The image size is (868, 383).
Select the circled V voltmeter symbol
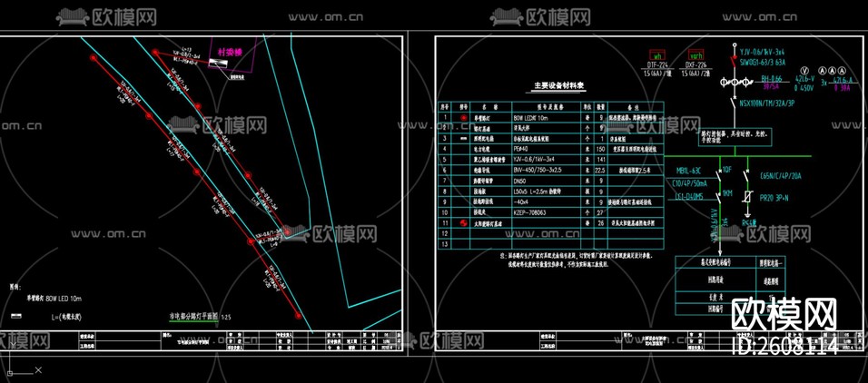805,70
